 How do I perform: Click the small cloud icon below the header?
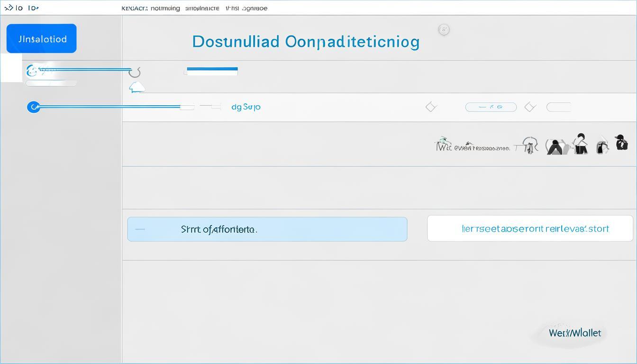136,87
